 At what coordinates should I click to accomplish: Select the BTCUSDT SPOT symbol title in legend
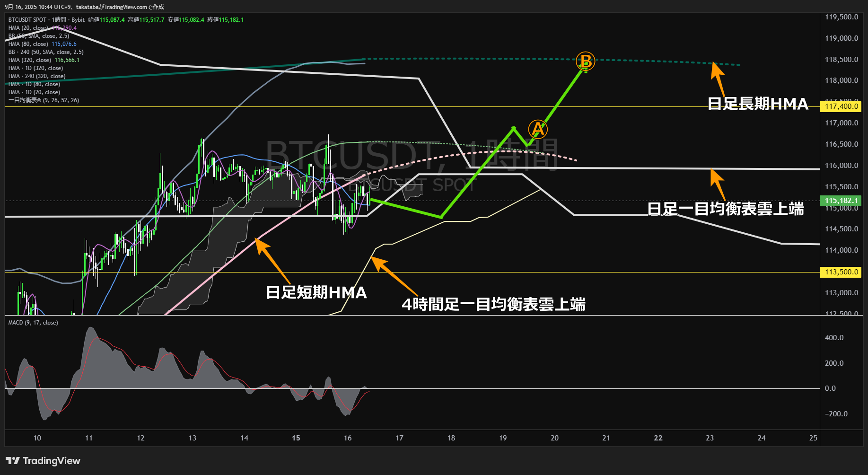(x=27, y=20)
